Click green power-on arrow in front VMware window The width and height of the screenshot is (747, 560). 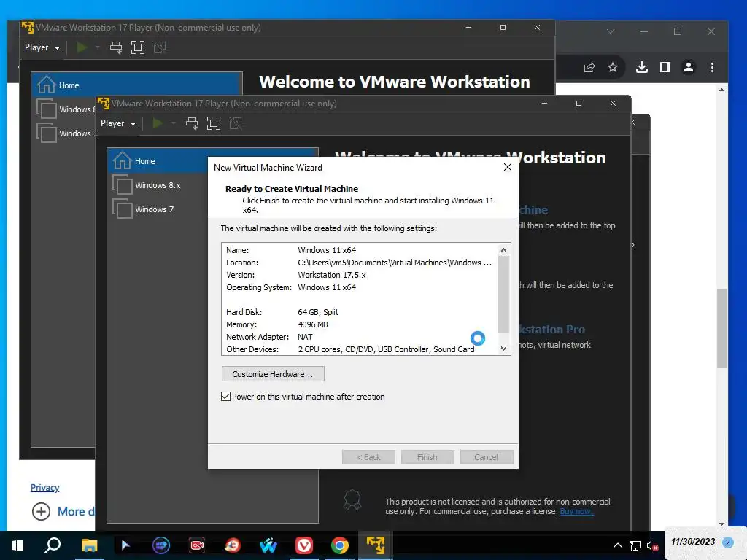(158, 123)
